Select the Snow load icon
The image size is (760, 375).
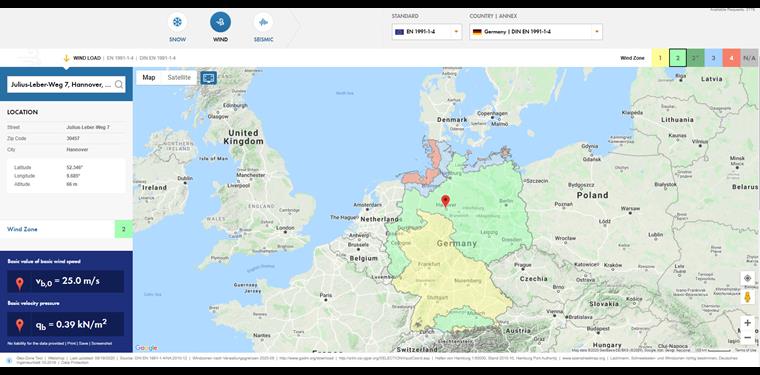(x=177, y=22)
